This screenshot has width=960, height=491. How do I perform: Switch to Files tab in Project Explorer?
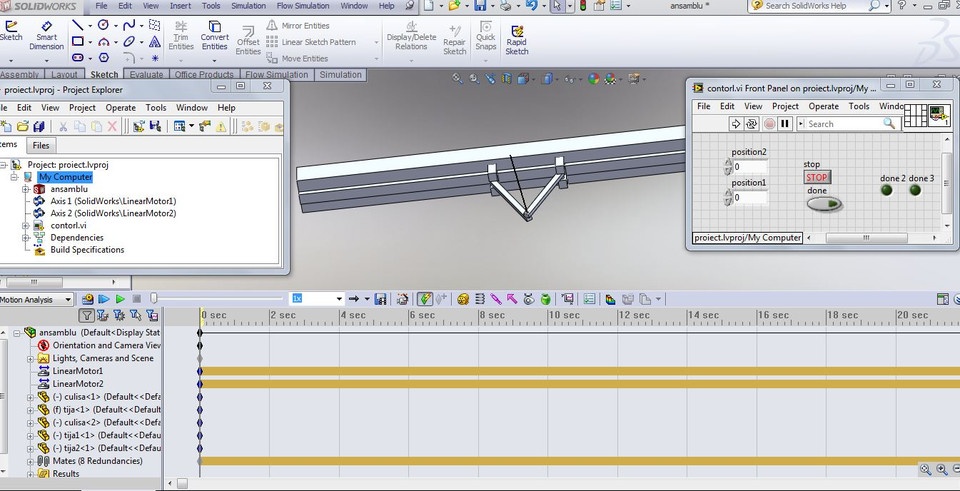tap(41, 145)
